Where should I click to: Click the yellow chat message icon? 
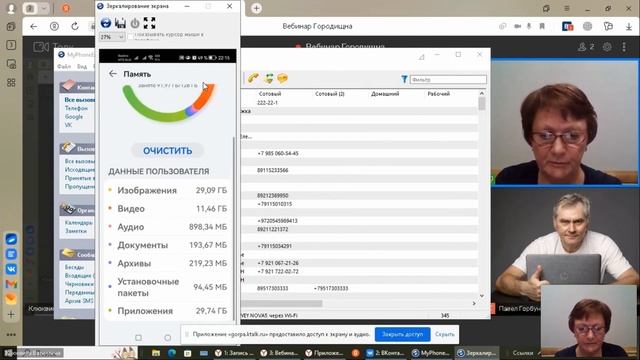tap(282, 78)
